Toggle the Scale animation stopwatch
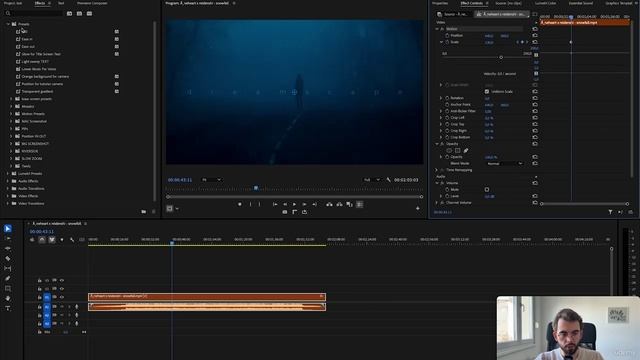 [x=447, y=42]
